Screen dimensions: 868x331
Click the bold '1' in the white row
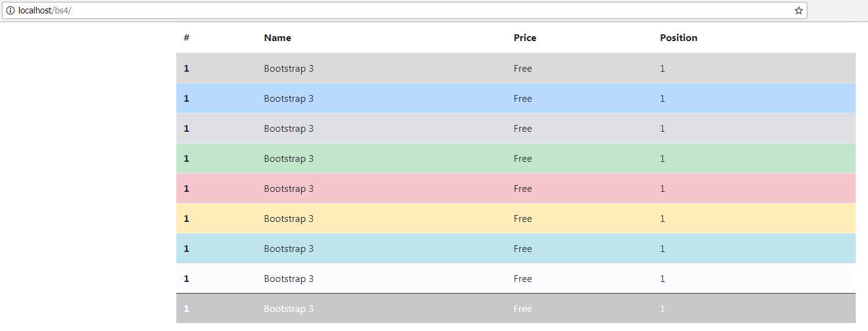point(186,279)
